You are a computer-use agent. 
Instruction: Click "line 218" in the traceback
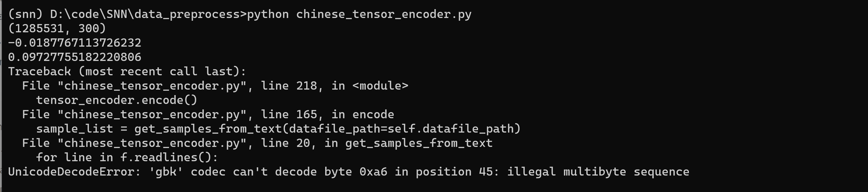tap(289, 86)
